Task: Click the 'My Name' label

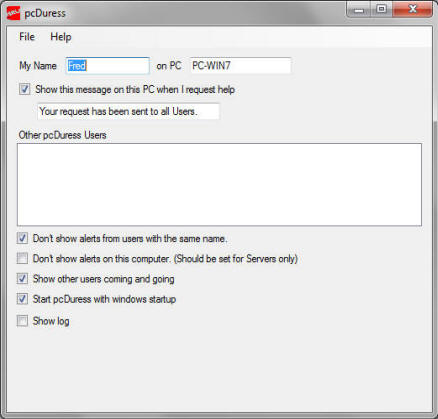Action: 38,66
